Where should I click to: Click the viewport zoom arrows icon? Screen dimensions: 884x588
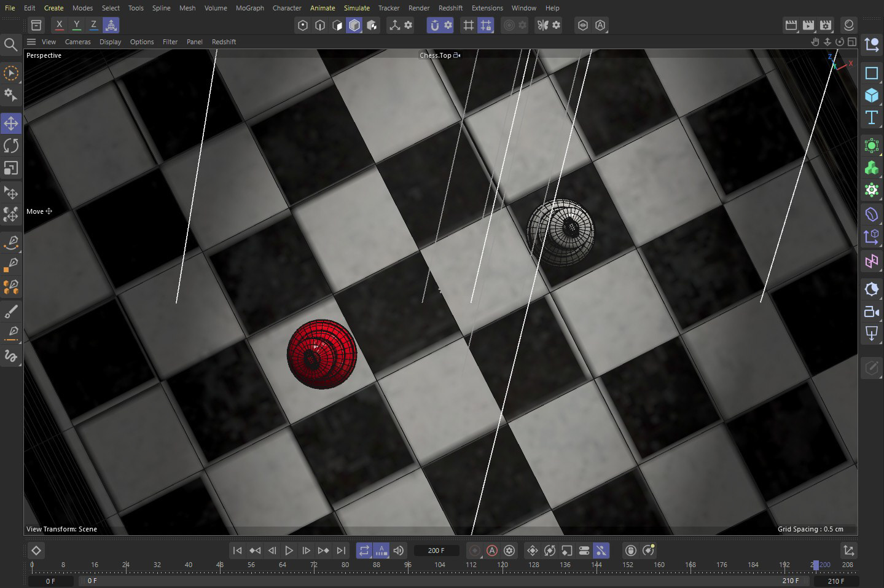827,42
